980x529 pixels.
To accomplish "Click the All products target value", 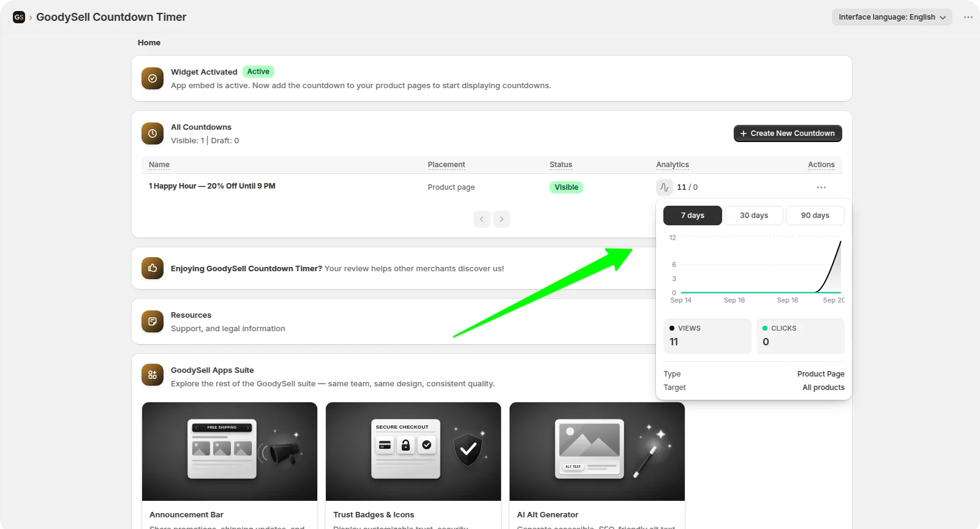I will coord(824,388).
